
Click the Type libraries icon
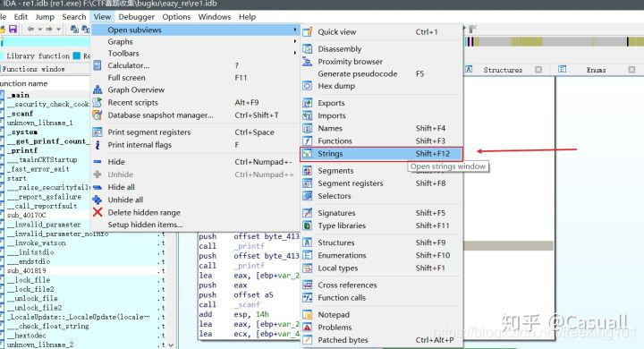307,226
